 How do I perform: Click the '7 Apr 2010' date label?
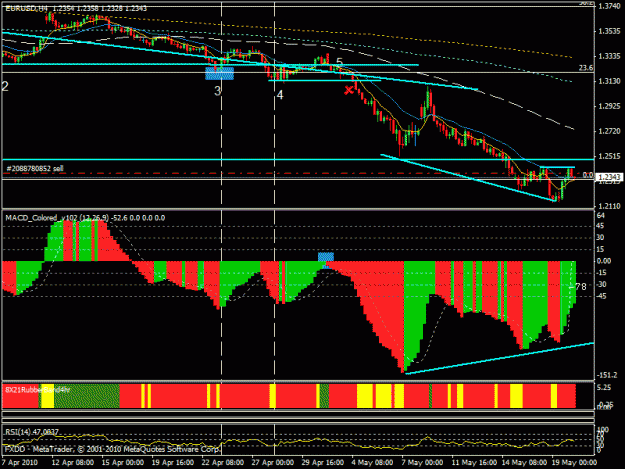(x=20, y=463)
